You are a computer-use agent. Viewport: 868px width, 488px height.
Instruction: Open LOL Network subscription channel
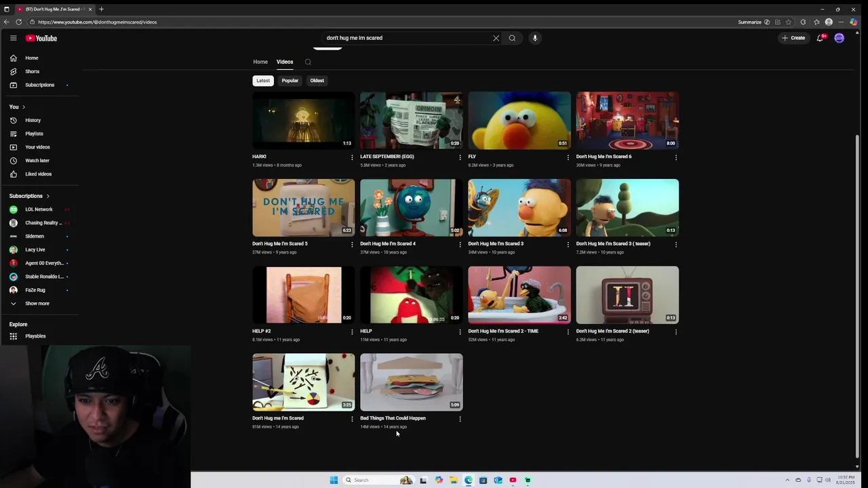39,209
